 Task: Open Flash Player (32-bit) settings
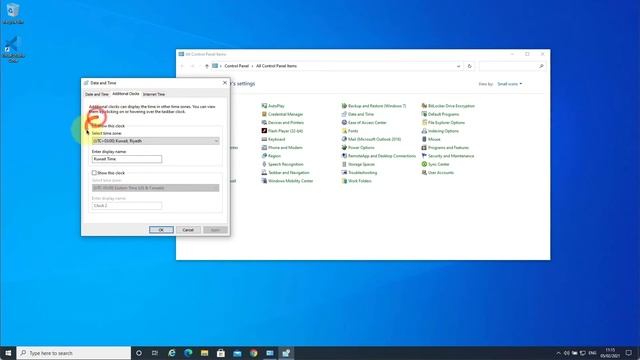click(x=282, y=131)
